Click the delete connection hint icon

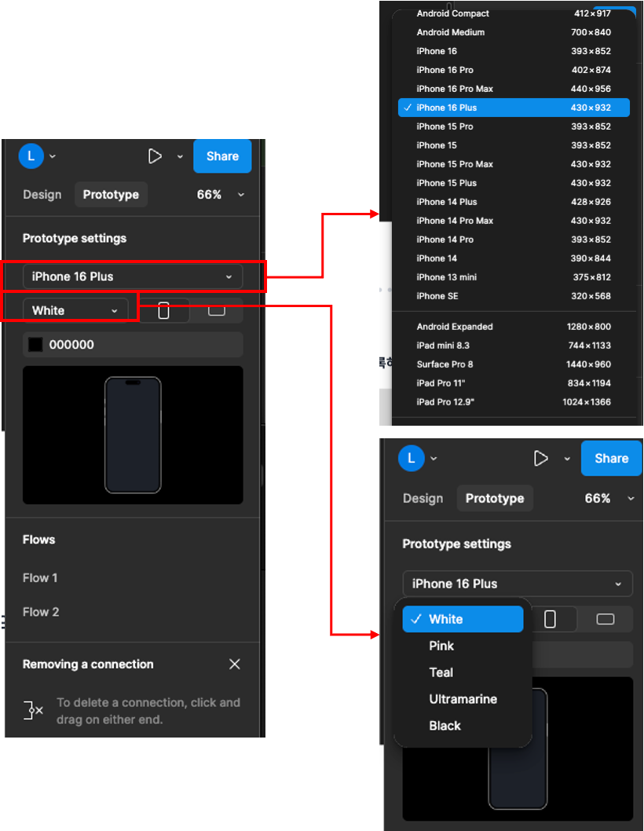tap(34, 710)
